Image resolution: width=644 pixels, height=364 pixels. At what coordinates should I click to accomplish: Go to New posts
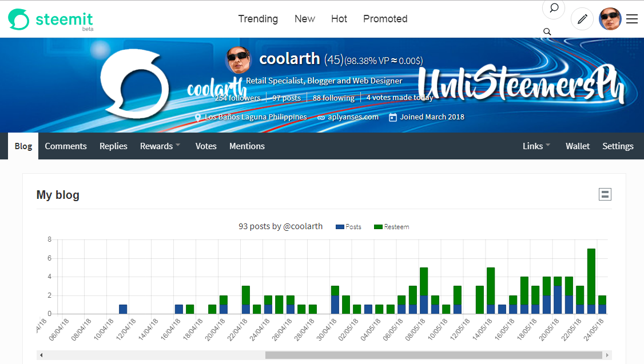(x=305, y=19)
